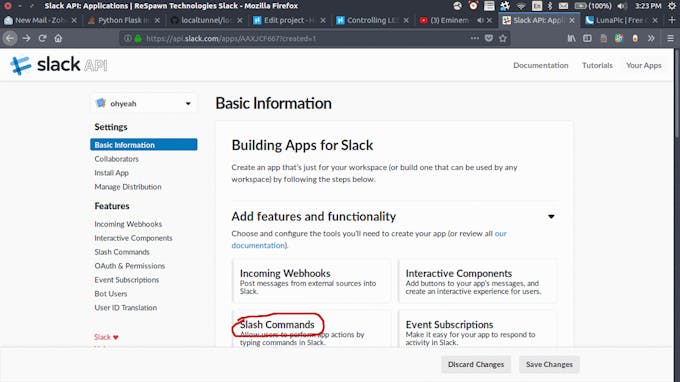Open the Firefox Library icon
This screenshot has width=680, height=382.
[572, 38]
